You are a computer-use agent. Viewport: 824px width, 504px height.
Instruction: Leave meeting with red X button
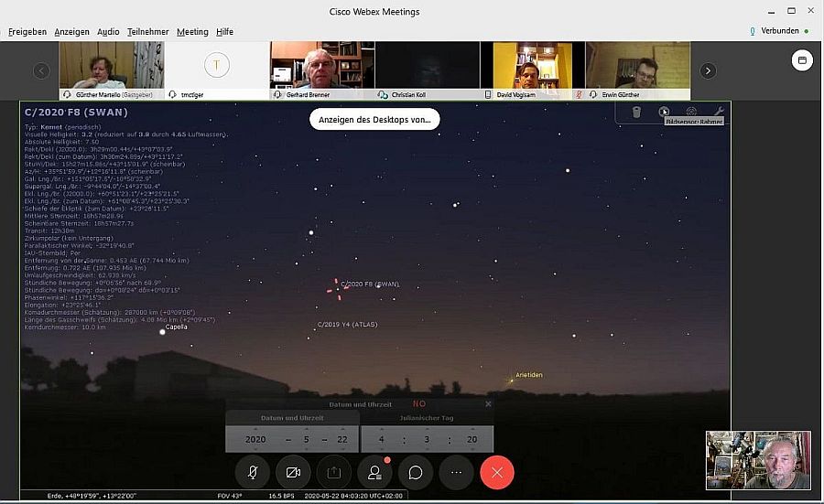[x=497, y=472]
